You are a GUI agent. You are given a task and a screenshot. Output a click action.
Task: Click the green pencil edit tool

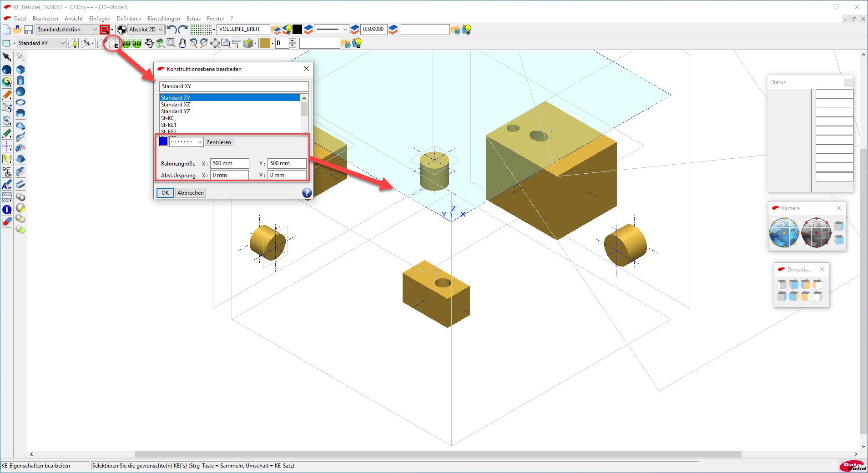pos(7,134)
